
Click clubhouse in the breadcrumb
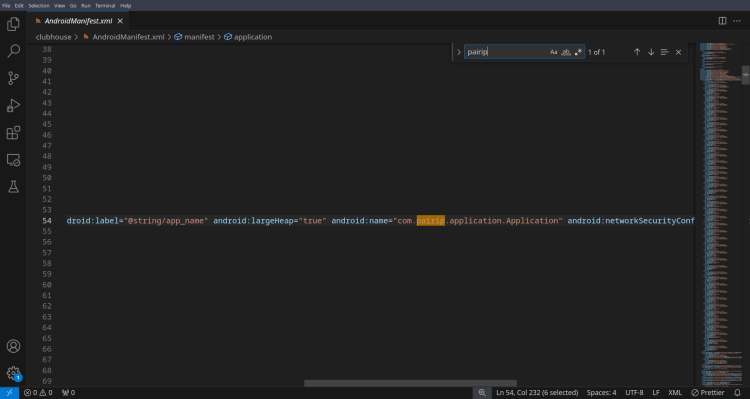[53, 37]
